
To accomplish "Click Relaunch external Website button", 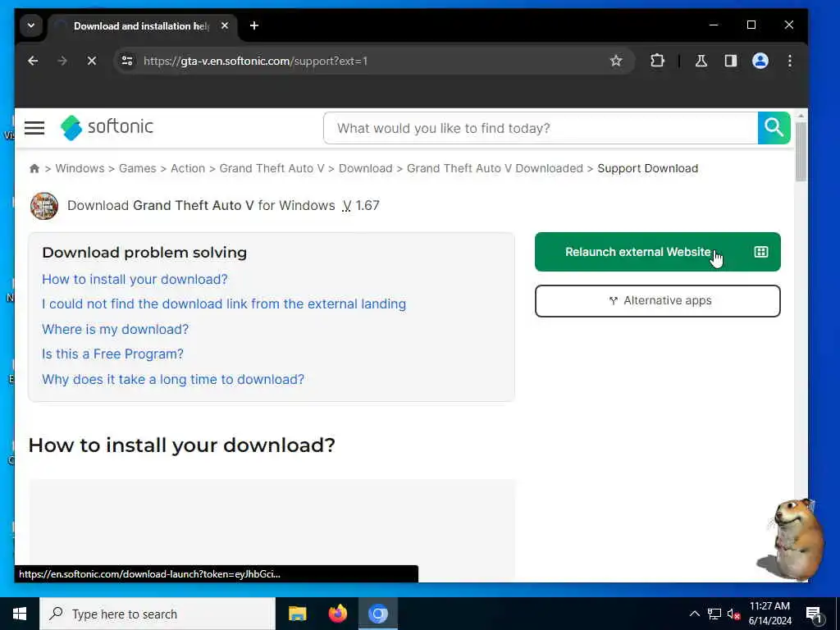I will tap(657, 252).
